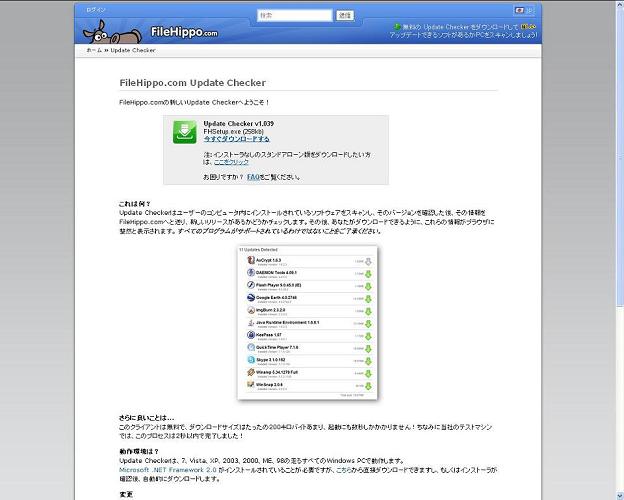Click the Flash Player icon in the screenshot

coord(251,285)
